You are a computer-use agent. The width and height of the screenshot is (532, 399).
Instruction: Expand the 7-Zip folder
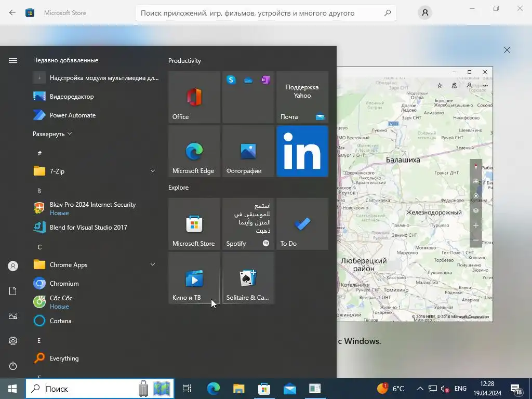[x=96, y=171]
